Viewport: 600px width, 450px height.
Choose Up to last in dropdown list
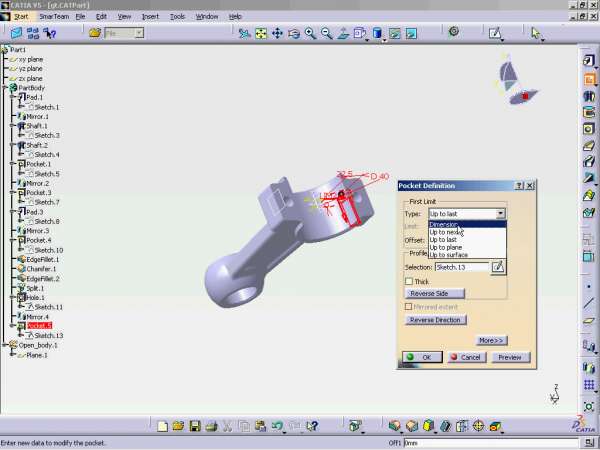pyautogui.click(x=467, y=240)
